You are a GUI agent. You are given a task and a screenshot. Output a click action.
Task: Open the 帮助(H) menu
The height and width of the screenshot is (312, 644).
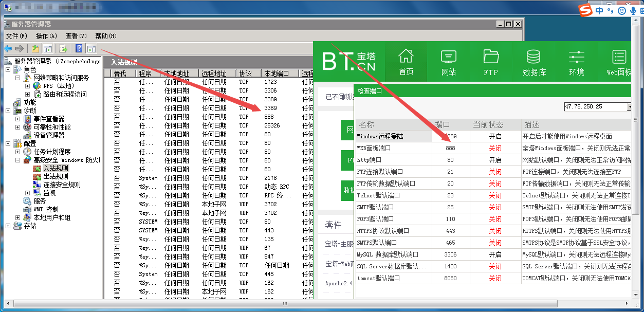(x=105, y=36)
